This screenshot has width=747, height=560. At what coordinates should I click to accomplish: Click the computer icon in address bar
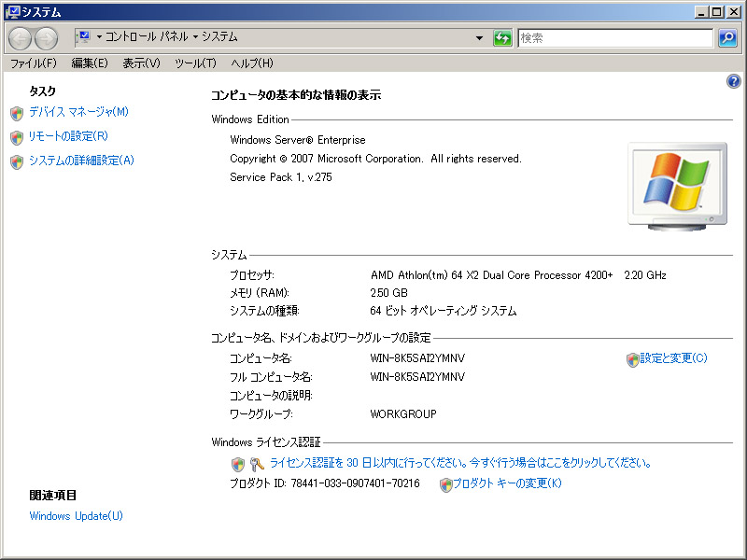(84, 36)
